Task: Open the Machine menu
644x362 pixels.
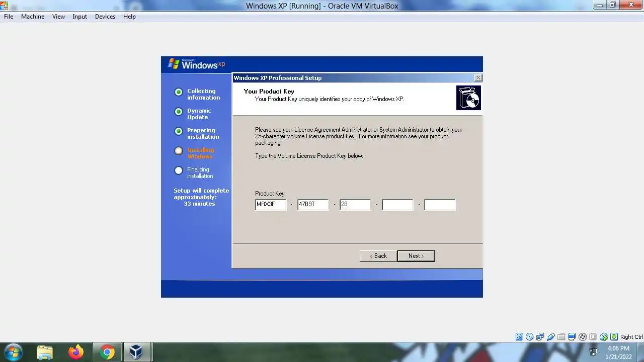Action: point(33,17)
